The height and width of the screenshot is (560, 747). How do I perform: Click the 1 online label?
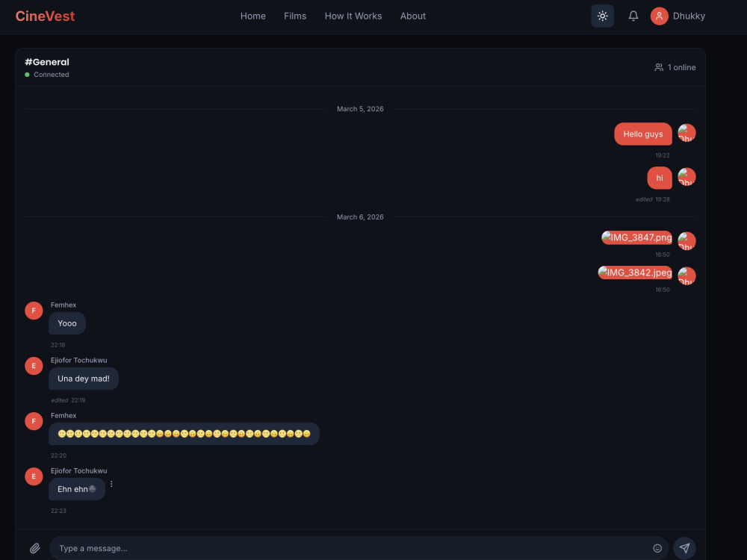click(681, 68)
